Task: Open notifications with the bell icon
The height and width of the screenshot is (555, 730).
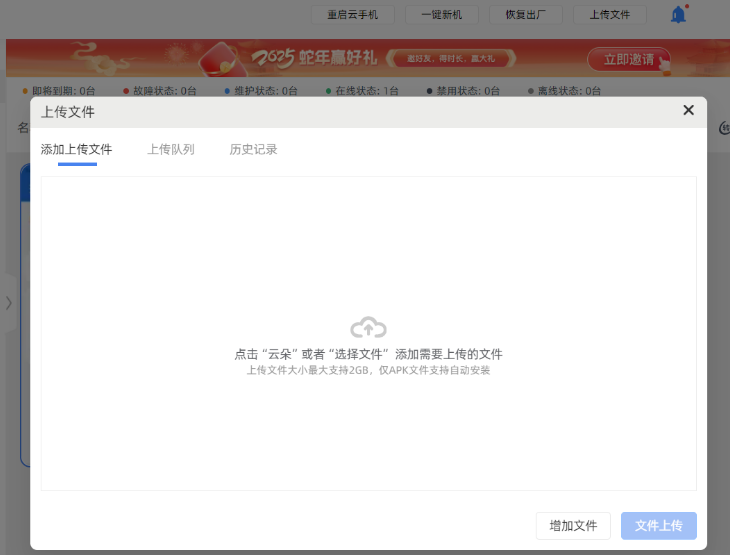Action: 678,15
